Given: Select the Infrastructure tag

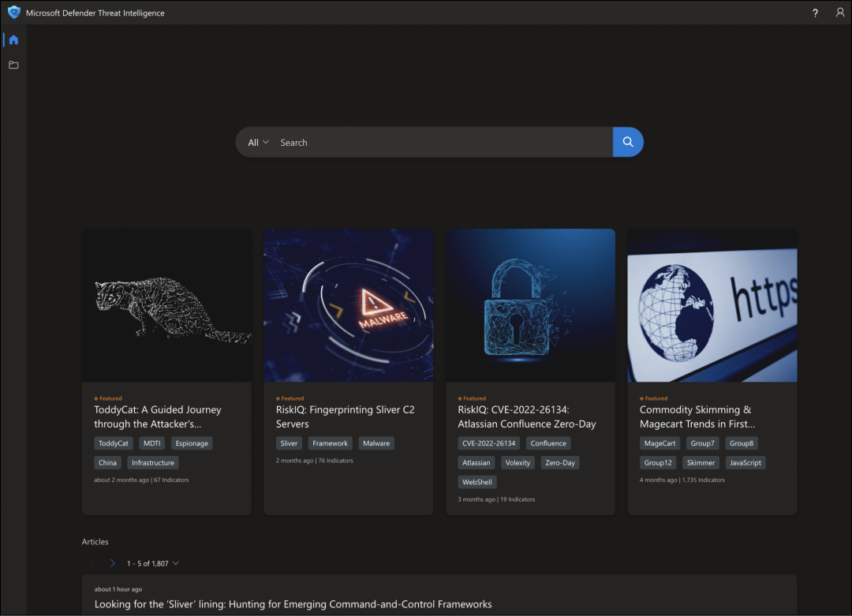Looking at the screenshot, I should point(153,463).
